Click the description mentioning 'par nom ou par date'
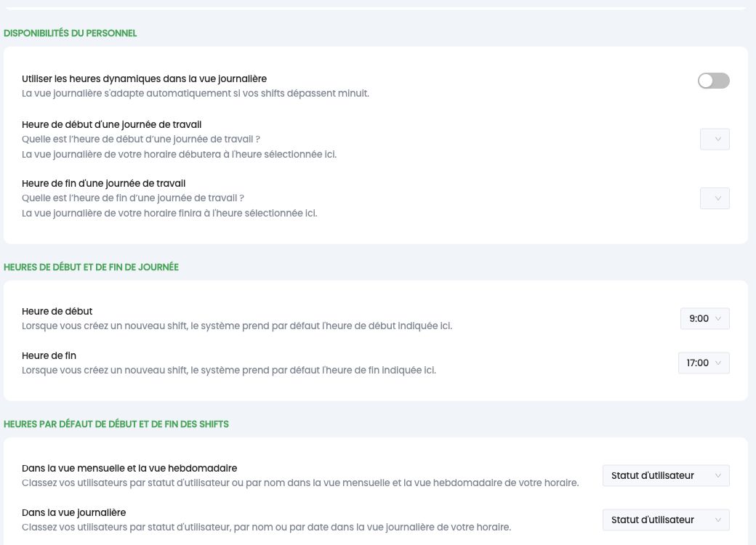The image size is (756, 545). [266, 527]
